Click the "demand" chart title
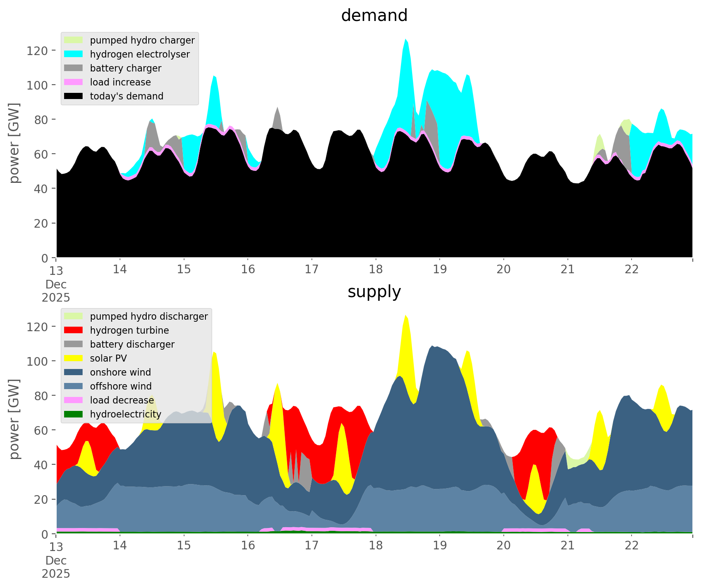The height and width of the screenshot is (588, 701). 374,16
